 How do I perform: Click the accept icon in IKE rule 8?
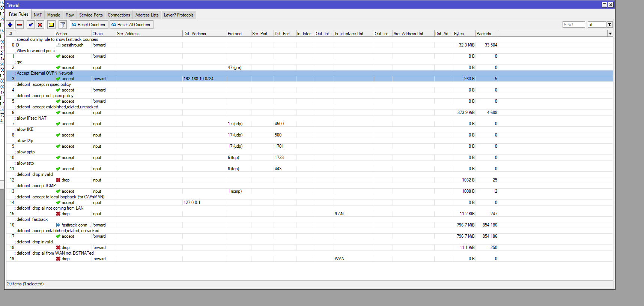point(58,135)
